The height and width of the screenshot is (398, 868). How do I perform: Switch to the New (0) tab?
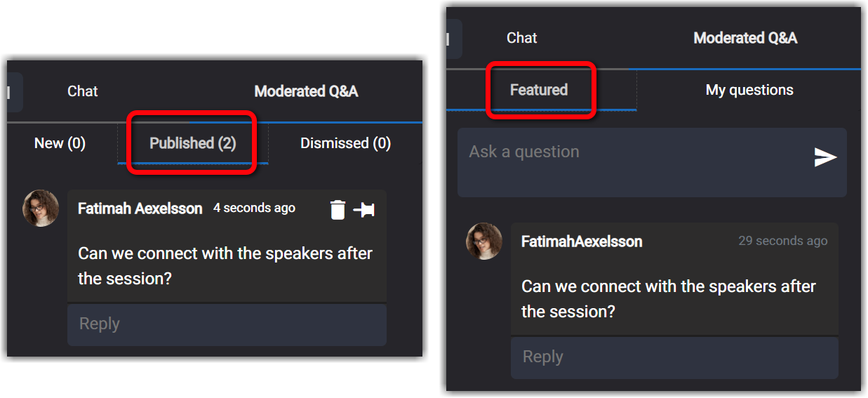point(60,143)
